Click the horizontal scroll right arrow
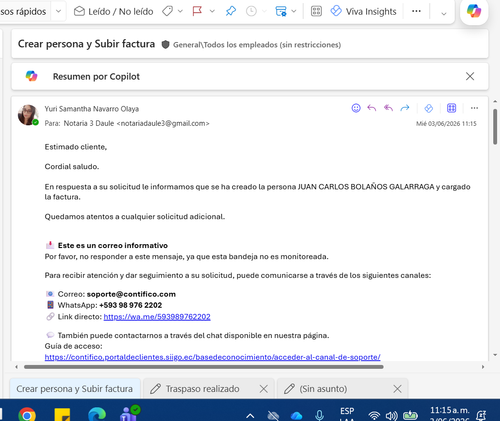Viewport: 500px width, 421px height. coord(483,367)
